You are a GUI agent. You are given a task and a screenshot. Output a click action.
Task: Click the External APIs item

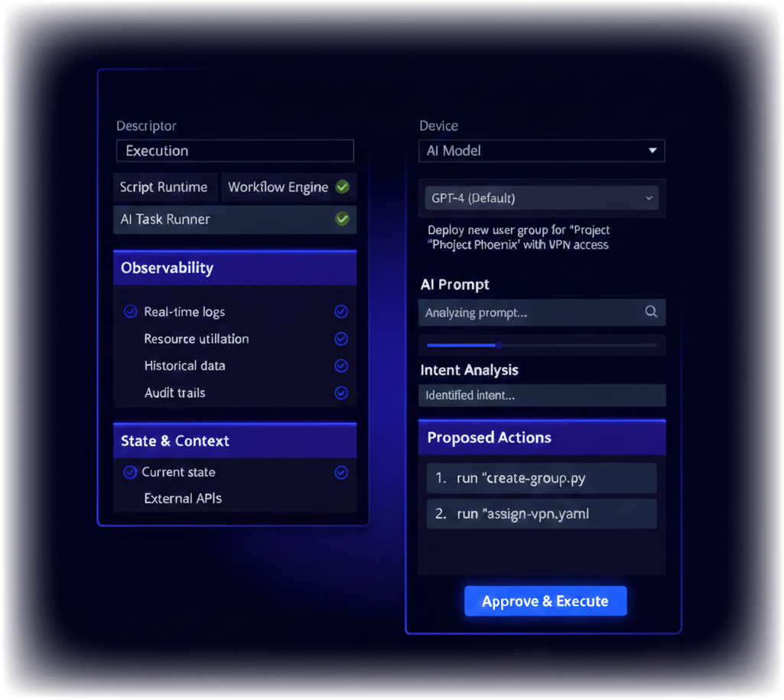click(x=183, y=499)
